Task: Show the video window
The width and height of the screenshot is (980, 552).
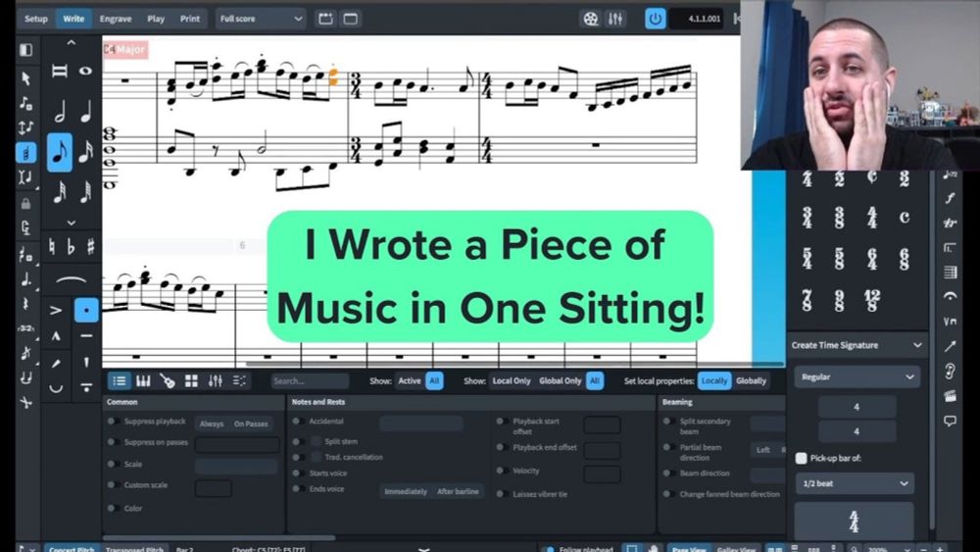Action: tap(591, 19)
